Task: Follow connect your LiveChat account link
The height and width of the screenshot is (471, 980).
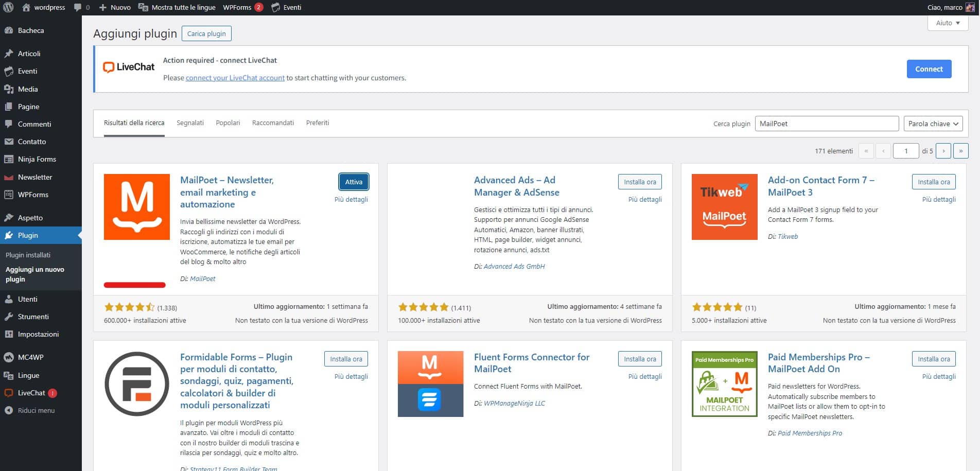Action: tap(235, 78)
